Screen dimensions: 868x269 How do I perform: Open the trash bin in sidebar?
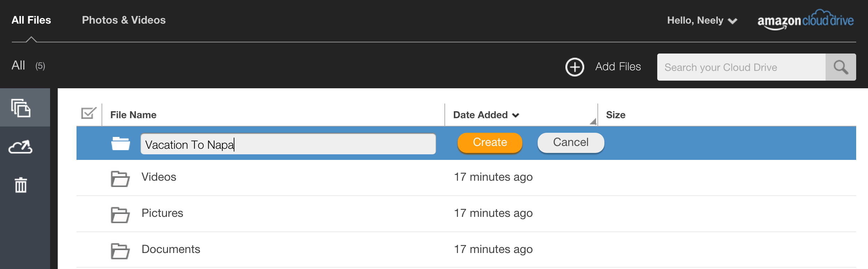21,185
